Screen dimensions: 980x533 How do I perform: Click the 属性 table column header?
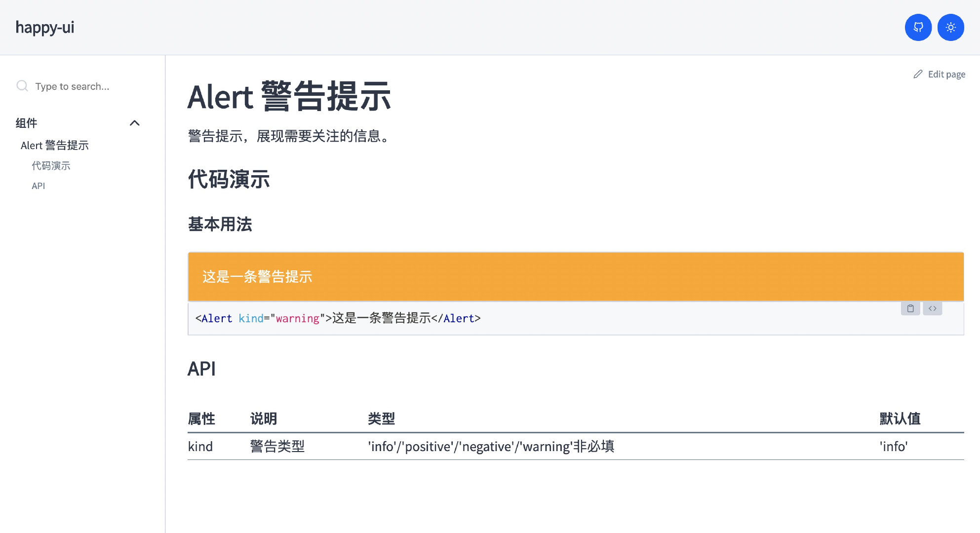coord(201,419)
